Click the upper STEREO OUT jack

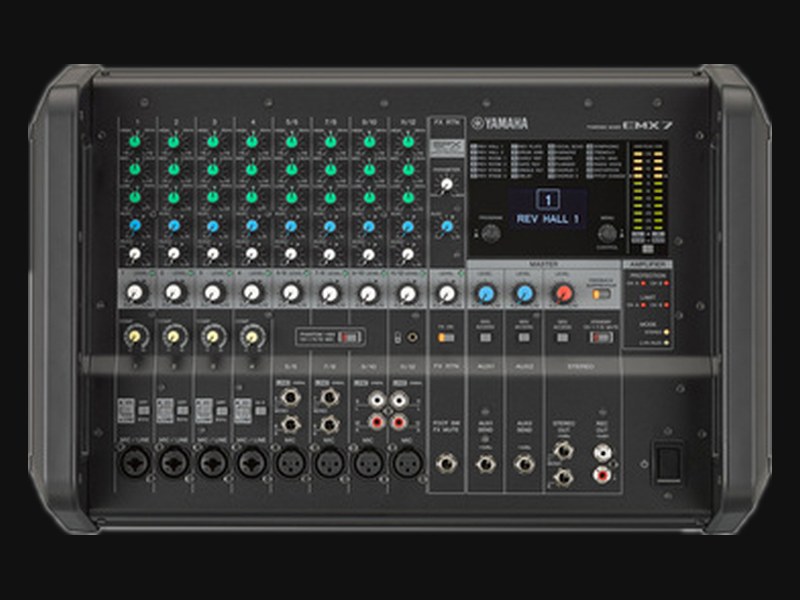click(563, 451)
